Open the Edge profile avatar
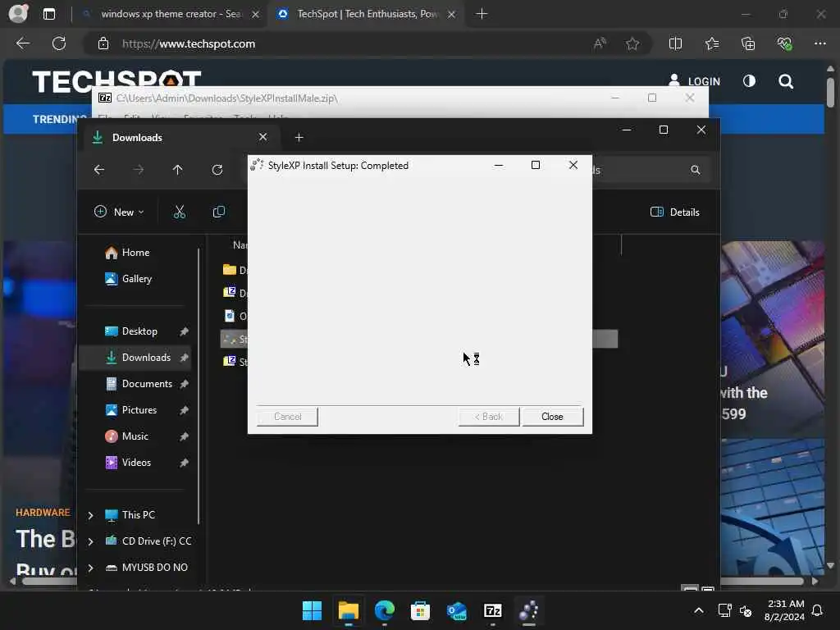This screenshot has height=630, width=840. (18, 13)
